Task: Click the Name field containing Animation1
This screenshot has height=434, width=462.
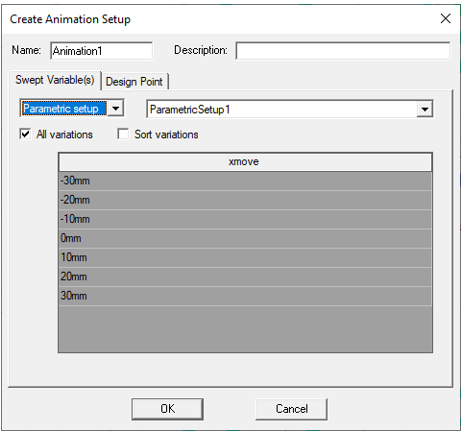Action: (102, 51)
